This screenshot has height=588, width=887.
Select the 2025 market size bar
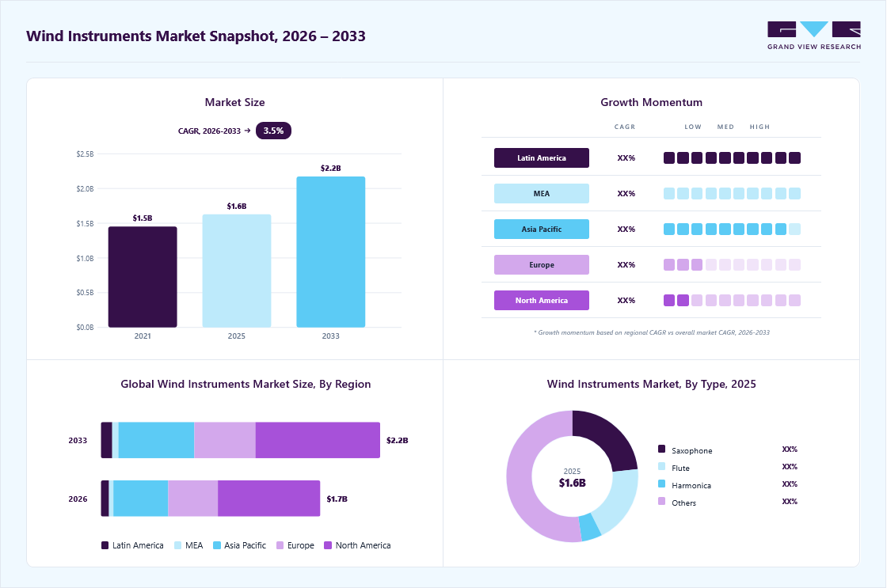[237, 271]
